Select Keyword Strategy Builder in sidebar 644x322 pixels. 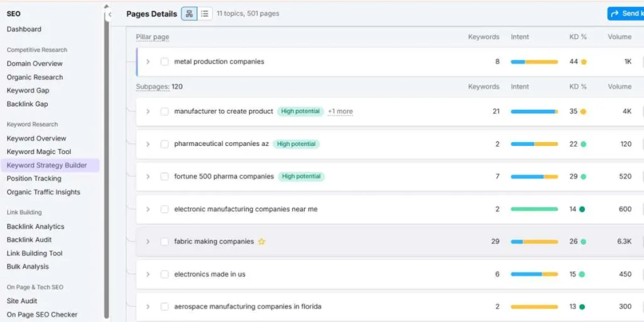tap(50, 165)
